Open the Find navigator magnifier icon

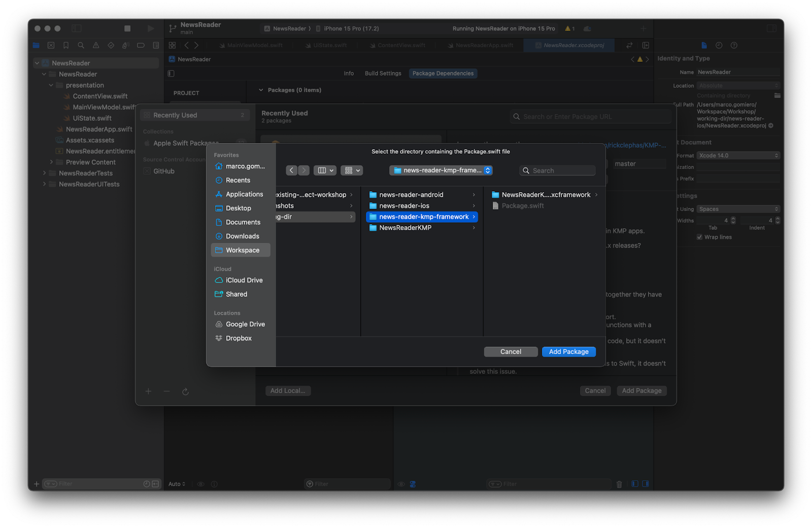click(81, 45)
